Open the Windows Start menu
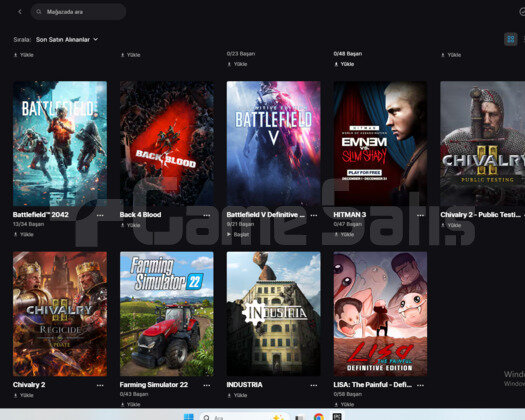Screen dimensions: 525x420 pyautogui.click(x=189, y=417)
